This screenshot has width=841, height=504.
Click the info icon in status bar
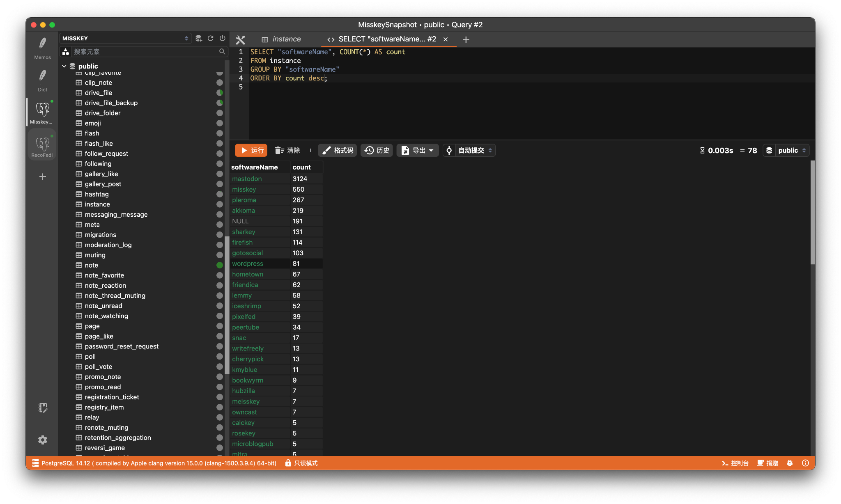click(805, 463)
